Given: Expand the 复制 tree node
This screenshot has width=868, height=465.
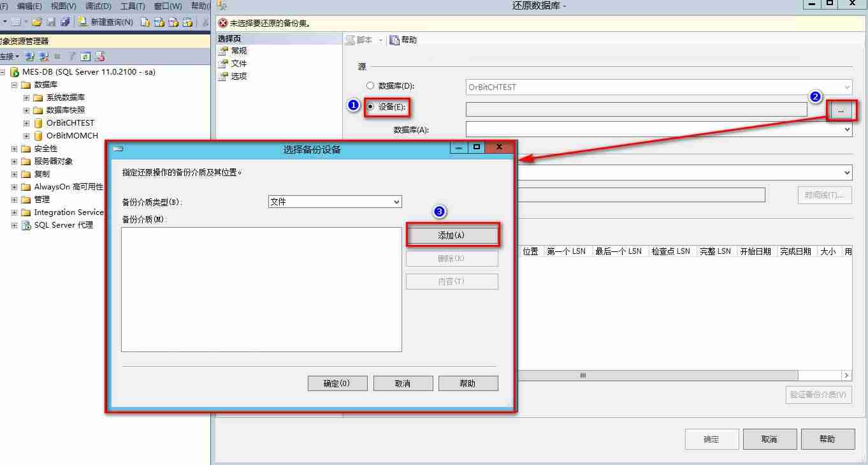Looking at the screenshot, I should coord(14,174).
